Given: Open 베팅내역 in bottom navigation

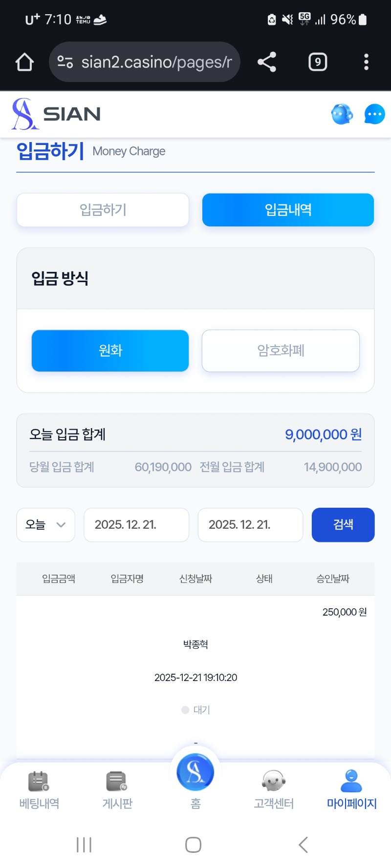Looking at the screenshot, I should (x=39, y=790).
